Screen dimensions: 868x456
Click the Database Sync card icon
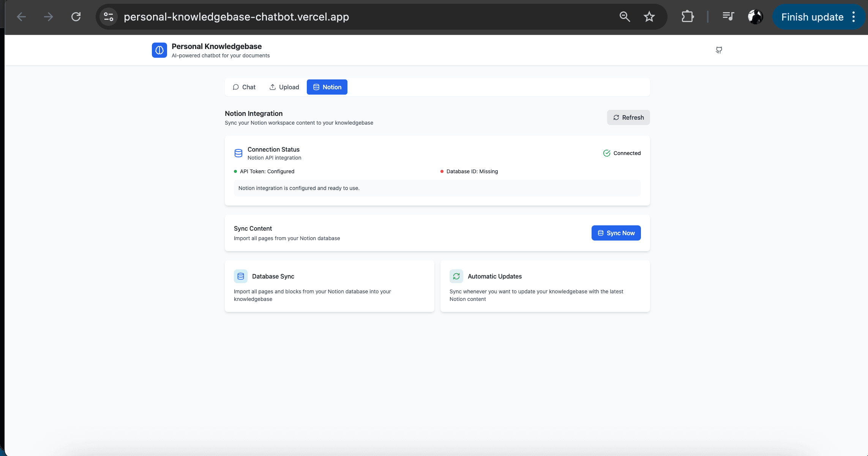coord(241,276)
